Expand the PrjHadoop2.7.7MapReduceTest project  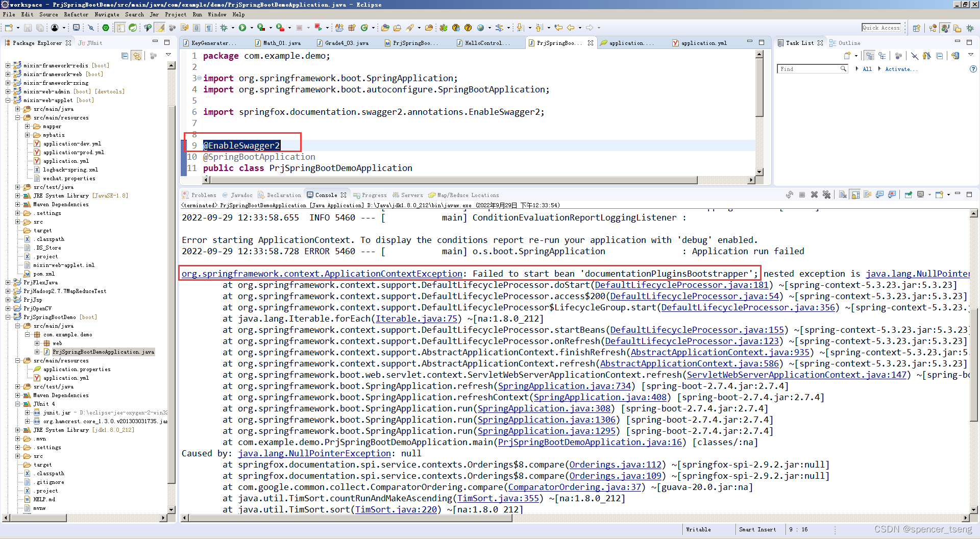pyautogui.click(x=8, y=291)
